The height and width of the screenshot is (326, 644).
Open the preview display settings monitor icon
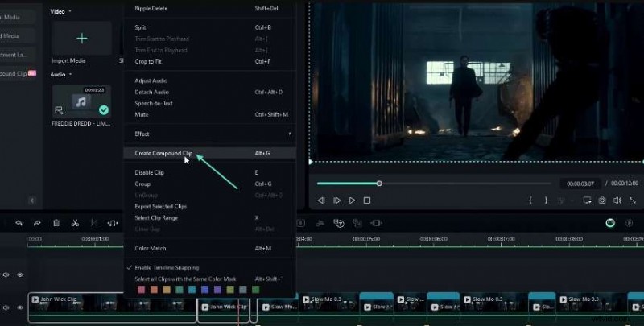pyautogui.click(x=587, y=200)
